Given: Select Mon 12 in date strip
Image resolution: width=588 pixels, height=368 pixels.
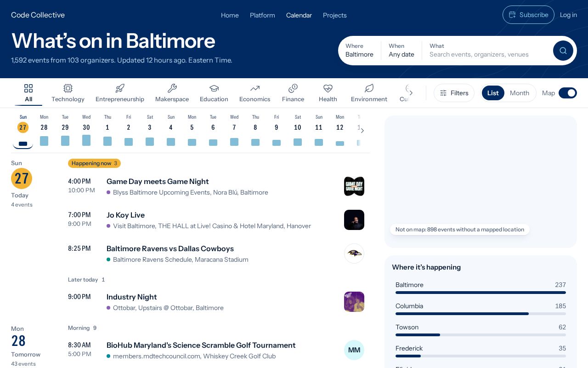Looking at the screenshot, I should click(340, 131).
